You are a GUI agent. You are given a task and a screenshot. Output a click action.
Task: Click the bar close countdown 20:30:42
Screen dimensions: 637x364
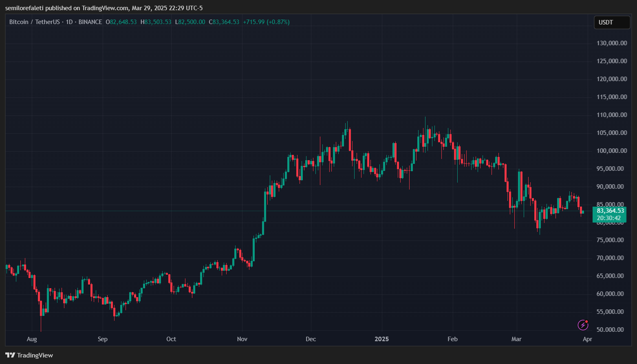pyautogui.click(x=609, y=218)
